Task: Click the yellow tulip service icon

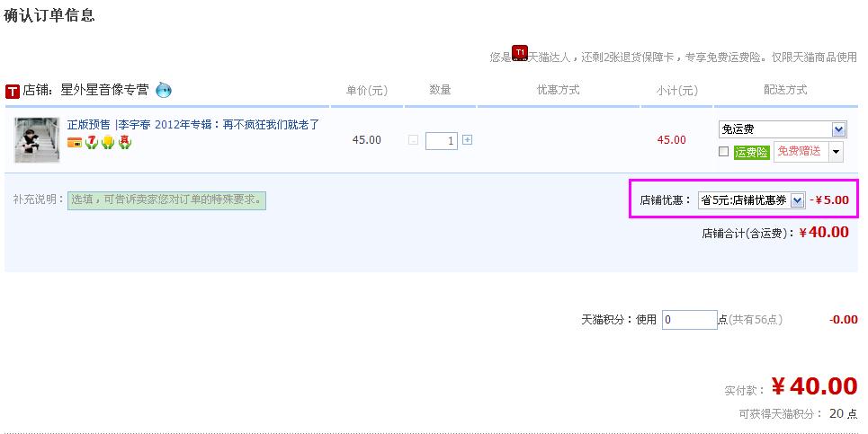Action: tap(108, 142)
